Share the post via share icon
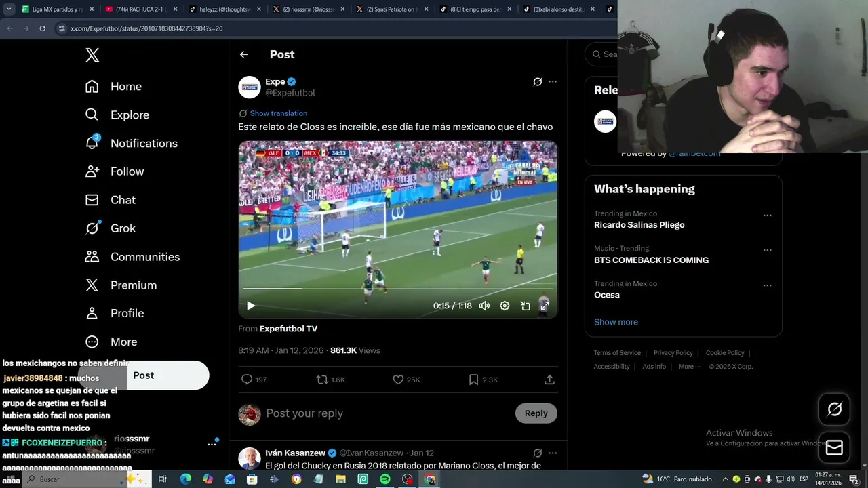The width and height of the screenshot is (868, 488). tap(550, 380)
